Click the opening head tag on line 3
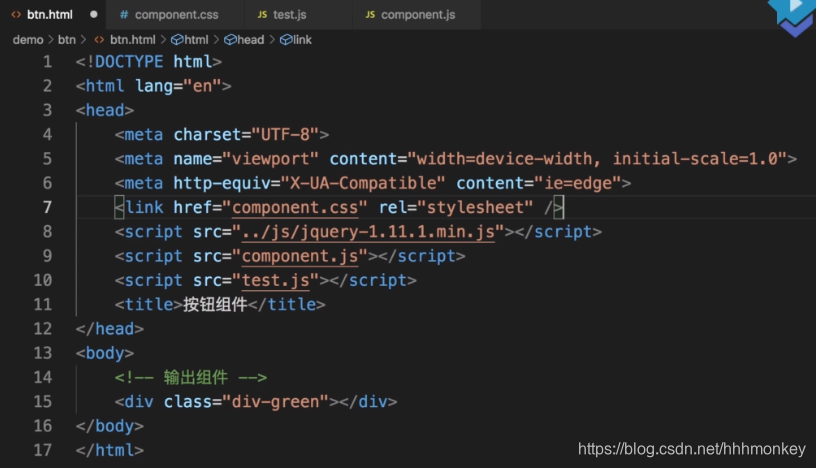The height and width of the screenshot is (468, 816). [x=105, y=110]
